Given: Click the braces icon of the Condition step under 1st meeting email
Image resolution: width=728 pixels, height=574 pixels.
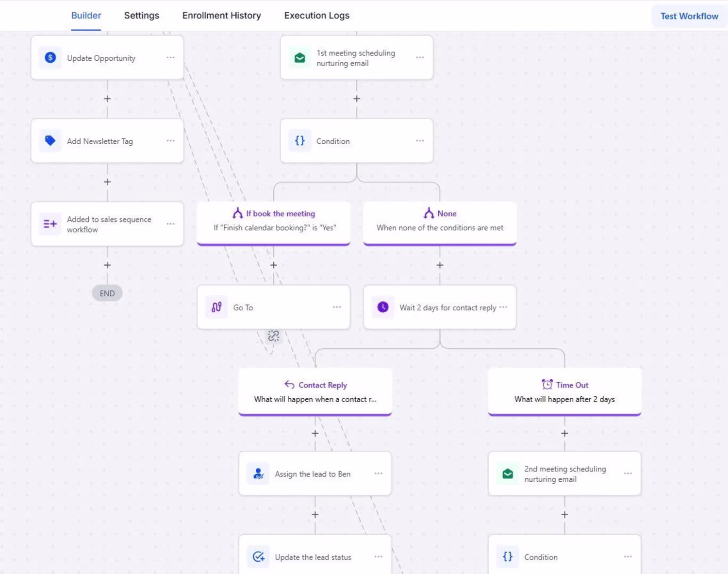Looking at the screenshot, I should tap(300, 141).
